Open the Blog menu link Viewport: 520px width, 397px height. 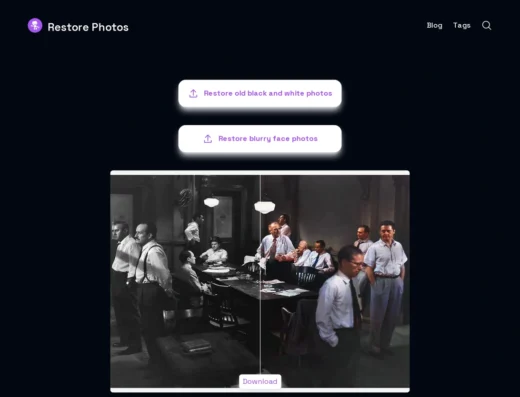click(x=434, y=26)
